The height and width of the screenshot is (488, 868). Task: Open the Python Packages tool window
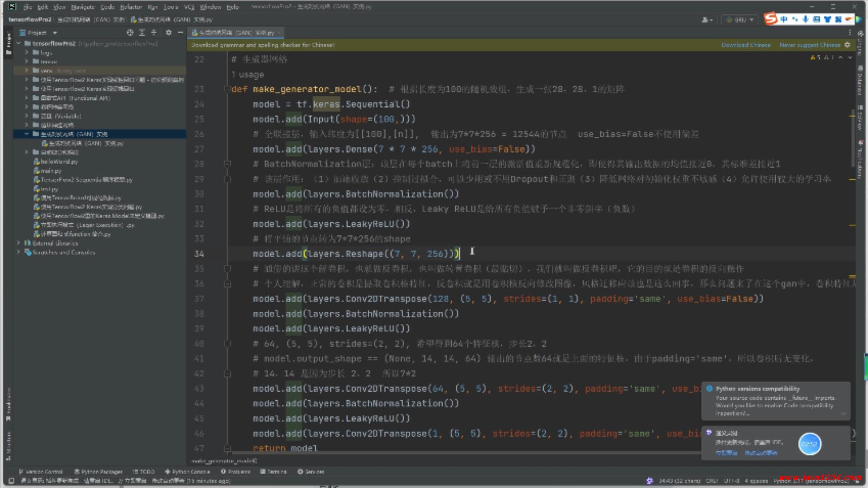pyautogui.click(x=98, y=471)
